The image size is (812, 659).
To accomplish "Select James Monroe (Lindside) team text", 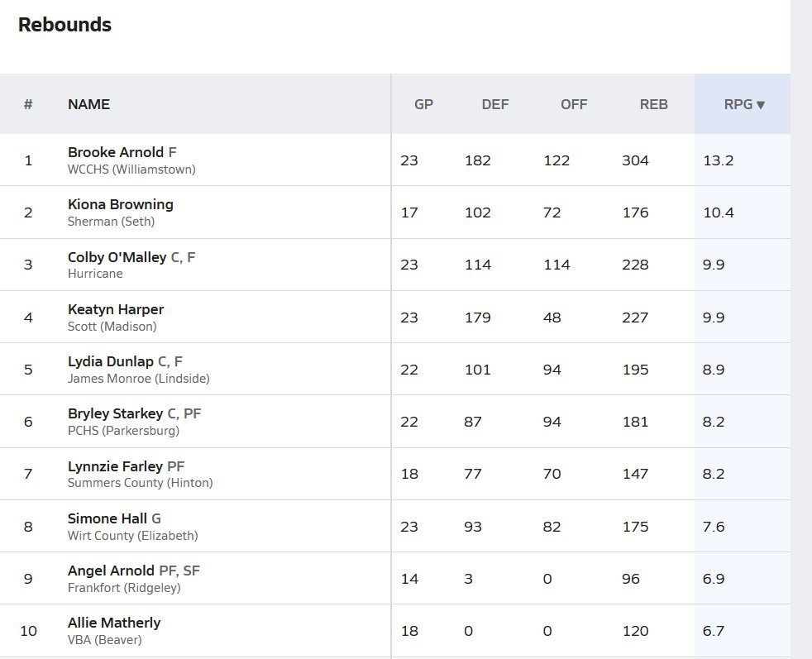I will pos(139,379).
